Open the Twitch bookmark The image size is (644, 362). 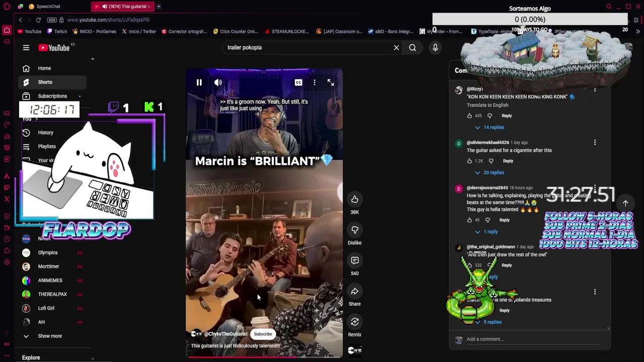pos(57,31)
